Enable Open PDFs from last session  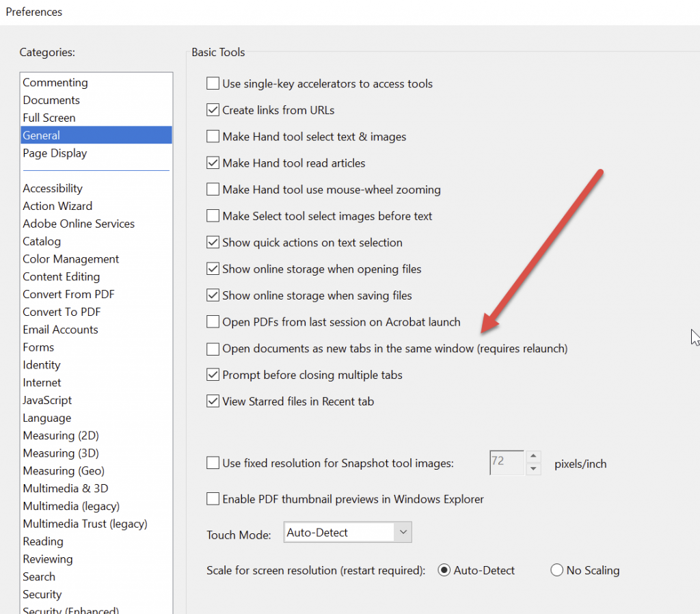click(214, 322)
